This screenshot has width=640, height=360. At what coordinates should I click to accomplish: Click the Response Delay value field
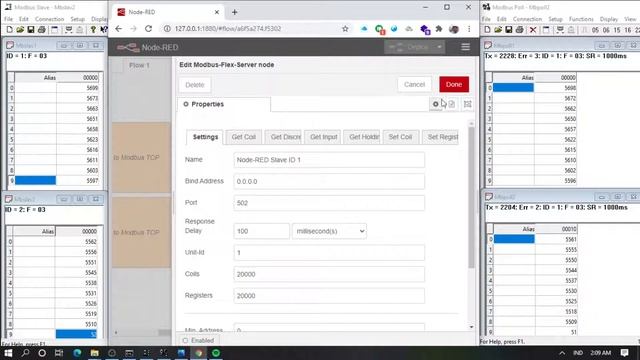coord(262,231)
